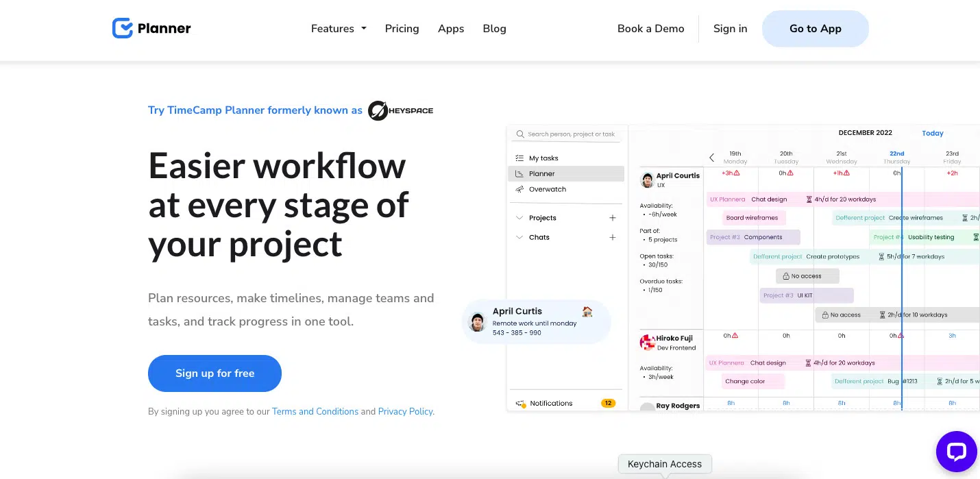
Task: Click the Sign up for free button
Action: 215,373
